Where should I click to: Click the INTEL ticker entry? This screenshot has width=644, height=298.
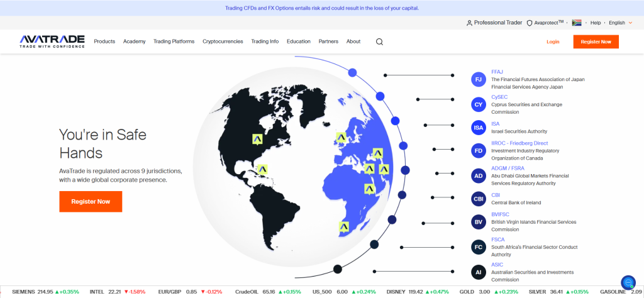pyautogui.click(x=118, y=292)
